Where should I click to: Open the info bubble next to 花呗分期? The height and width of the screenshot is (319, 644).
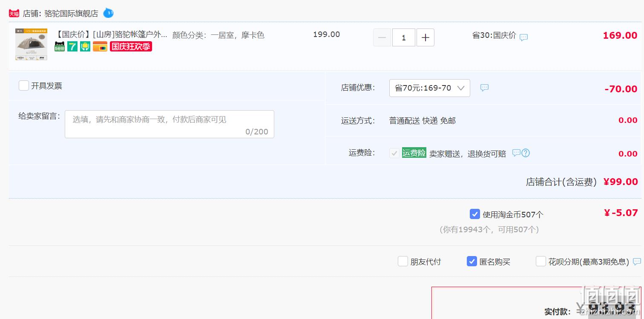click(x=637, y=262)
